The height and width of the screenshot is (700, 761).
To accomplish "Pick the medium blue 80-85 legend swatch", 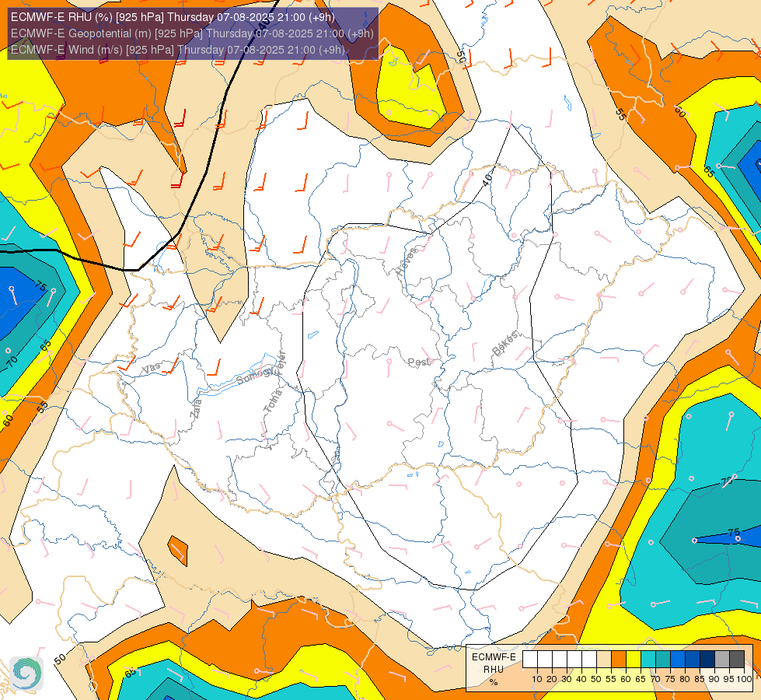I will 693,660.
